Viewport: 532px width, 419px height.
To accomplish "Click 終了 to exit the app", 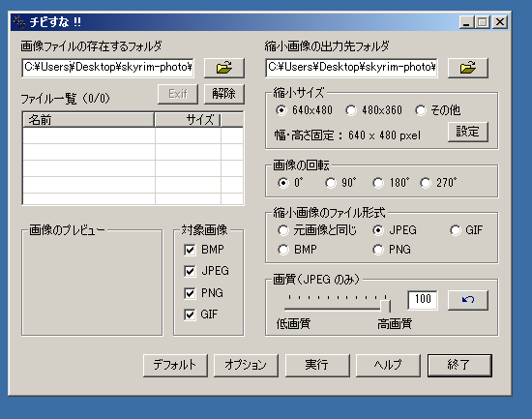I will tap(459, 366).
